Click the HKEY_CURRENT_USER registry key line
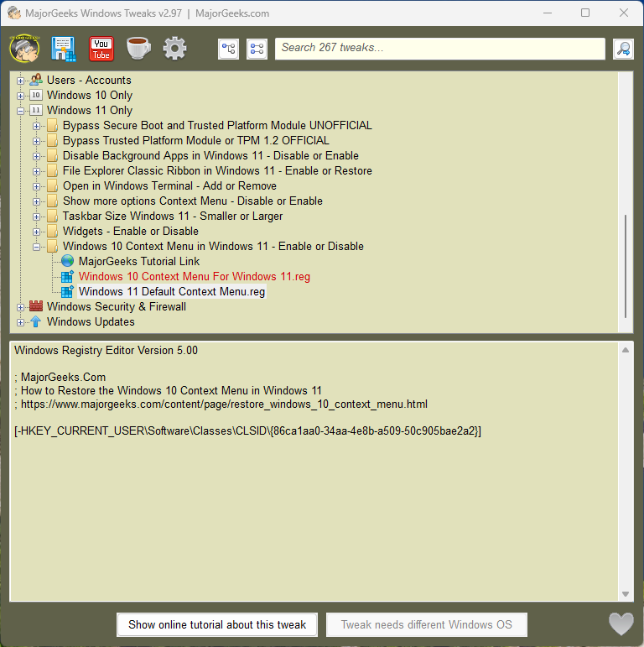Screen dimensions: 644x647 click(x=247, y=430)
